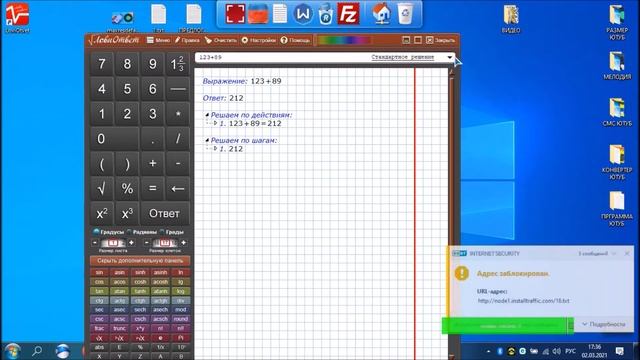Image resolution: width=640 pixels, height=360 pixels.
Task: Click the fraction bar key
Action: click(x=178, y=89)
